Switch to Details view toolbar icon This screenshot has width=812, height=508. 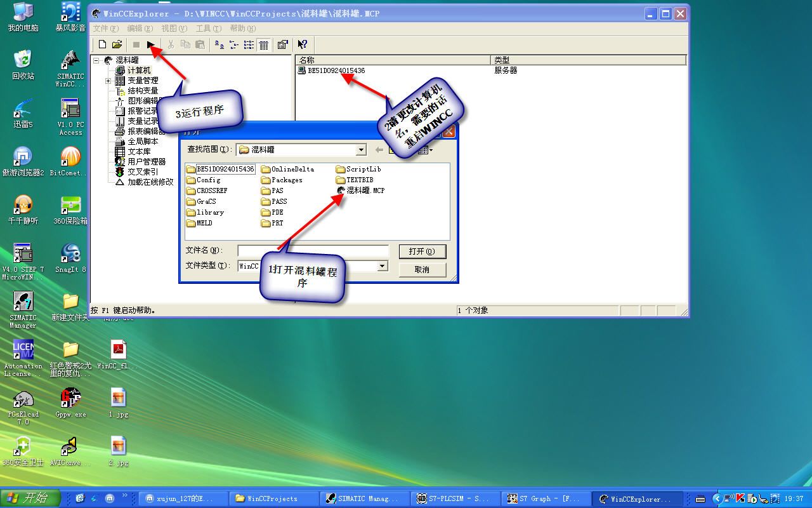(264, 44)
